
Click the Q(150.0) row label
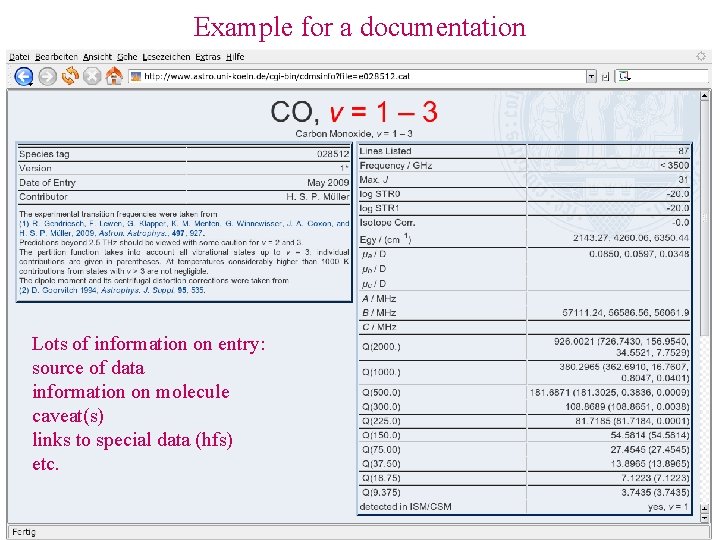(381, 436)
